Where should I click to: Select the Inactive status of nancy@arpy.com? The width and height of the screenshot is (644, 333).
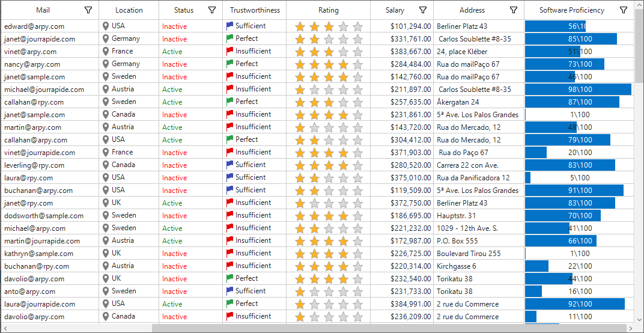[x=191, y=64]
